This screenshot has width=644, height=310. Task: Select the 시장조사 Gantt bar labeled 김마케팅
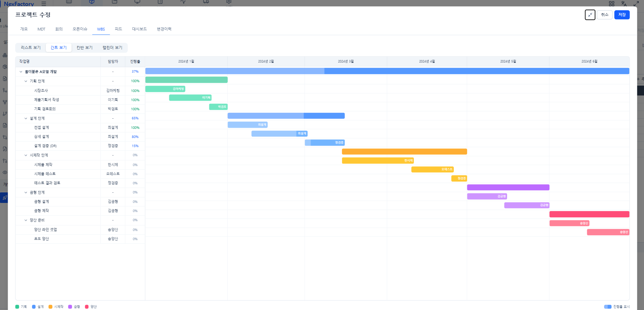click(165, 89)
